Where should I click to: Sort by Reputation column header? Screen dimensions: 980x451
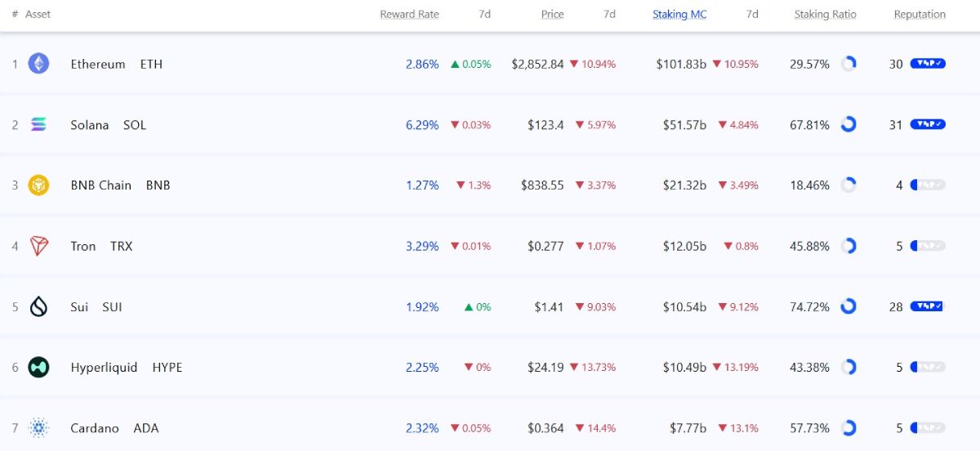tap(920, 15)
